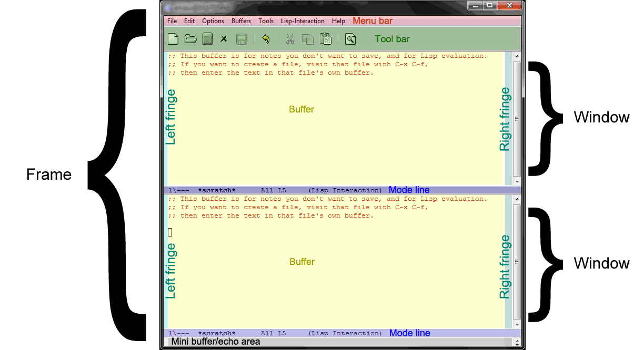This screenshot has height=350, width=644.
Task: Click the upper window's scrollbar thumb
Action: tap(517, 118)
